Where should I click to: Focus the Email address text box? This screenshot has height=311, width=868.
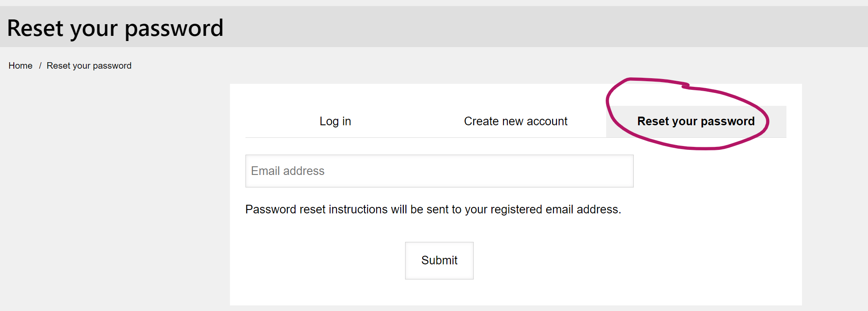pyautogui.click(x=439, y=171)
